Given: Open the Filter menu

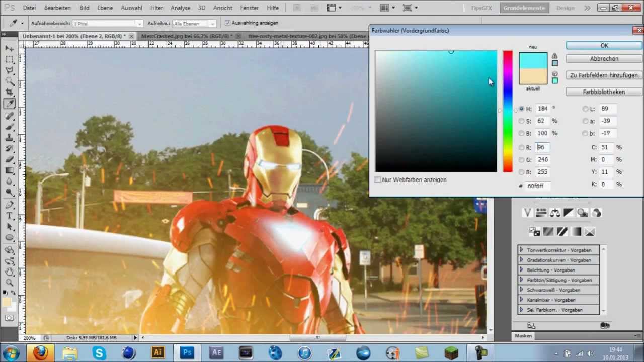Looking at the screenshot, I should (156, 8).
